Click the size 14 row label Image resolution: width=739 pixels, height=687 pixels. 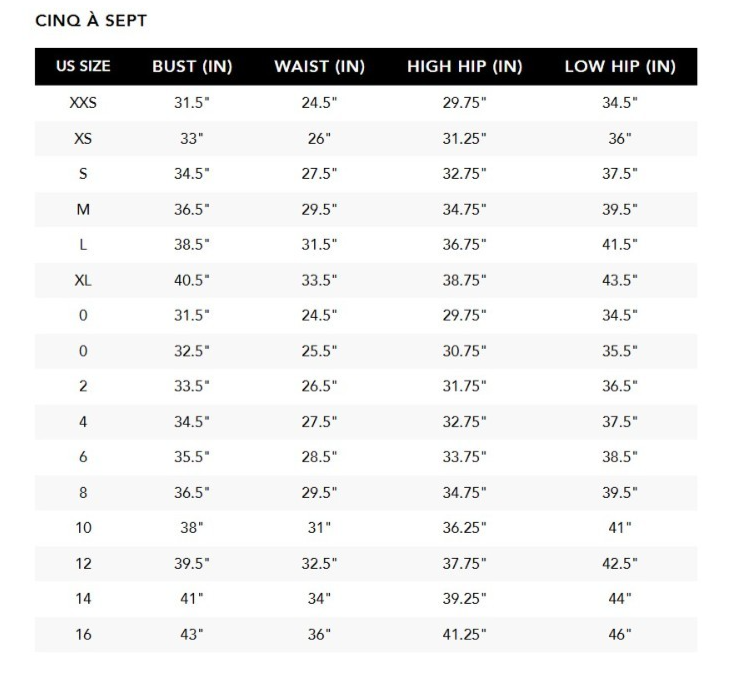(x=83, y=598)
